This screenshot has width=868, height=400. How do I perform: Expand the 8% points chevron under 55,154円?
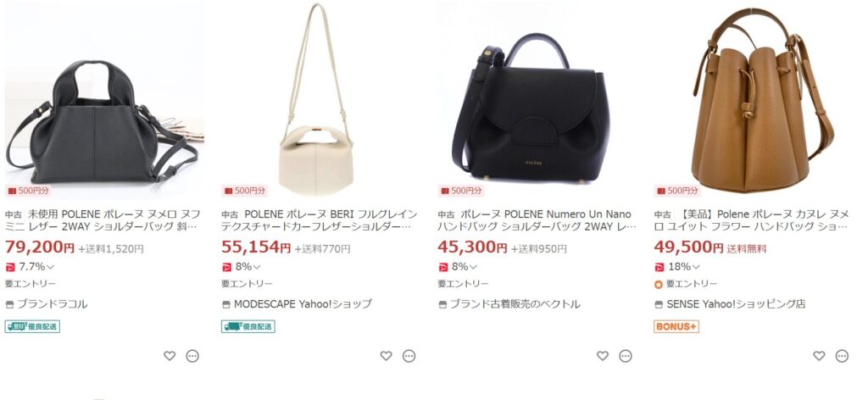coord(256,267)
